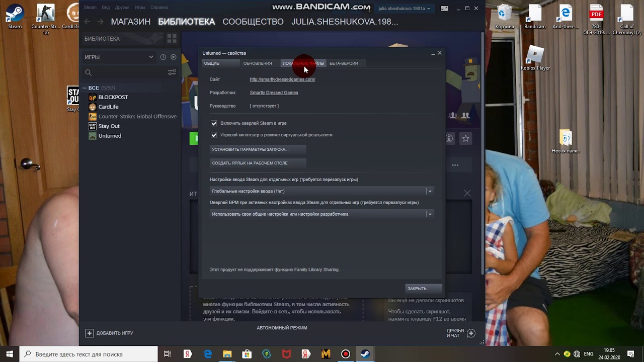Viewport: 644px width, 362px height.
Task: Open Steam taskbar icon
Action: point(365,354)
